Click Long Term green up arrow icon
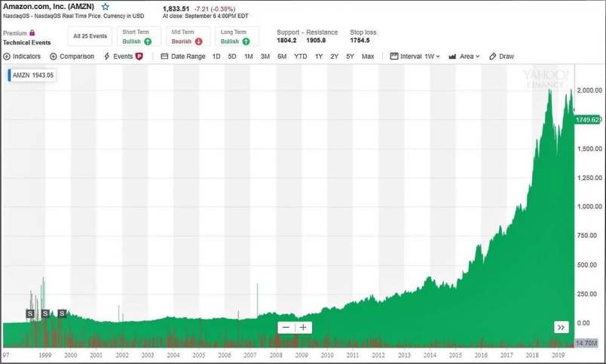606x364 pixels. coord(246,41)
